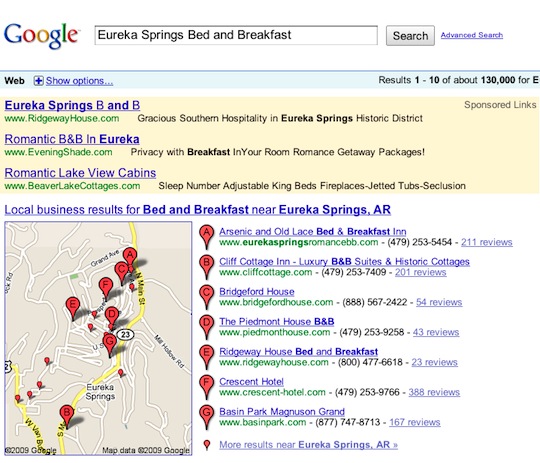This screenshot has width=540, height=463.
Task: Select map pin E on the map
Action: (x=73, y=307)
